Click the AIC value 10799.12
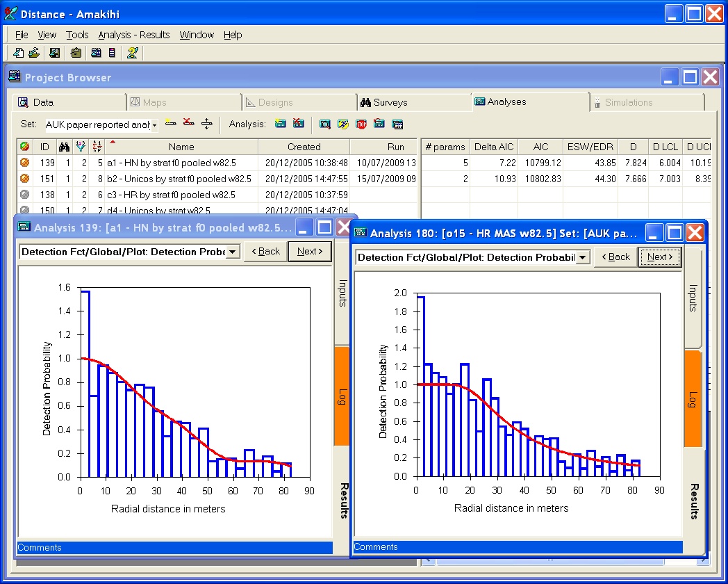 coord(543,163)
